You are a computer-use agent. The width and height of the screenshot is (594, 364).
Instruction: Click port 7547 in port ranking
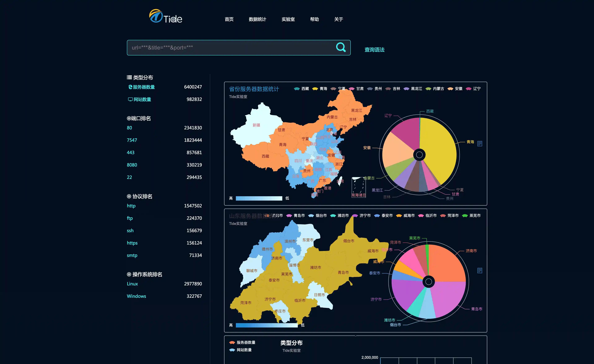click(x=132, y=140)
